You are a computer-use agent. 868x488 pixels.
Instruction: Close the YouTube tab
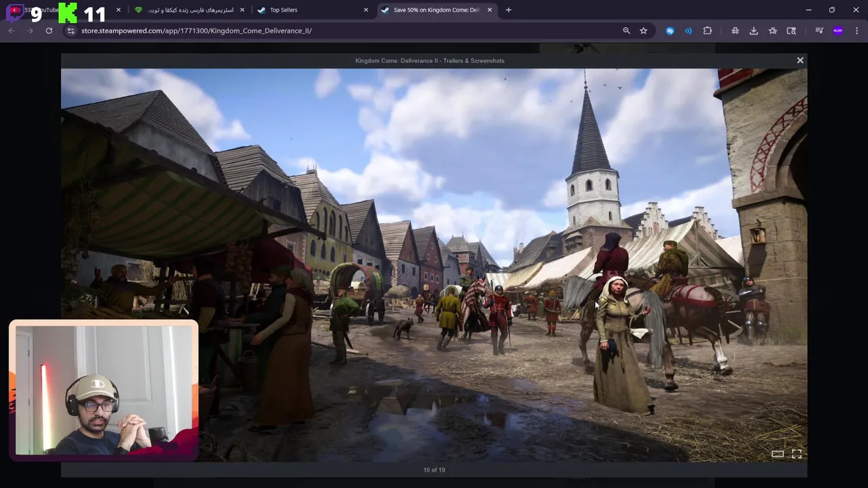118,10
